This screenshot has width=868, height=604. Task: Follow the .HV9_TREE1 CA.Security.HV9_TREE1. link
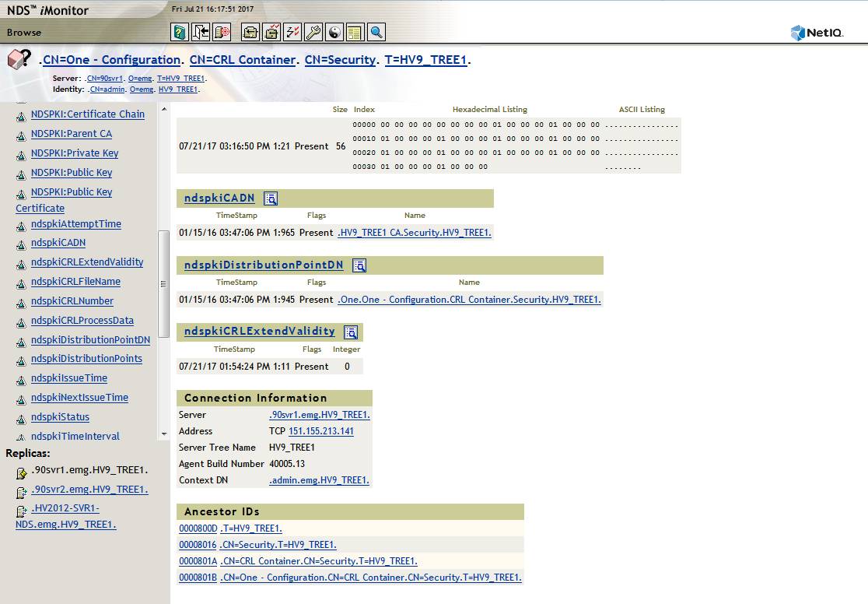click(x=414, y=233)
